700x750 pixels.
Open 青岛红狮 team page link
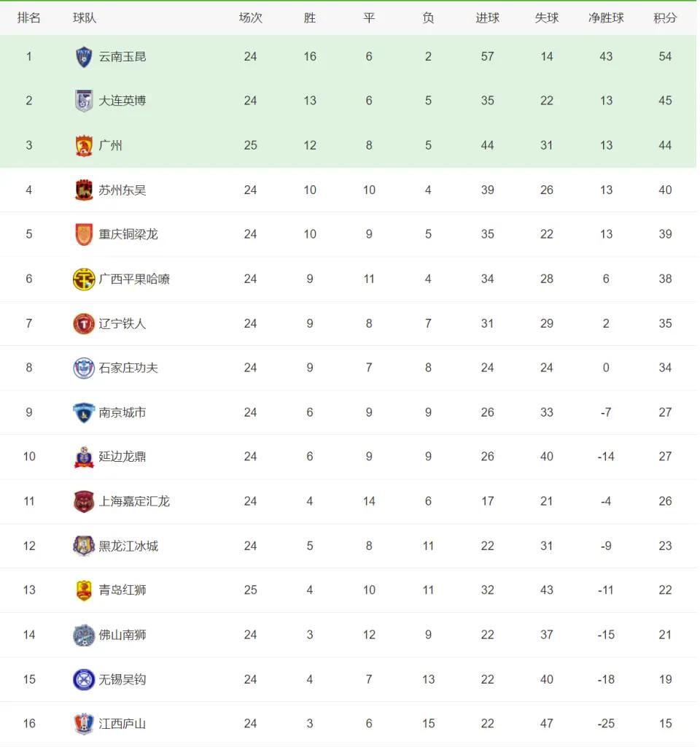122,590
